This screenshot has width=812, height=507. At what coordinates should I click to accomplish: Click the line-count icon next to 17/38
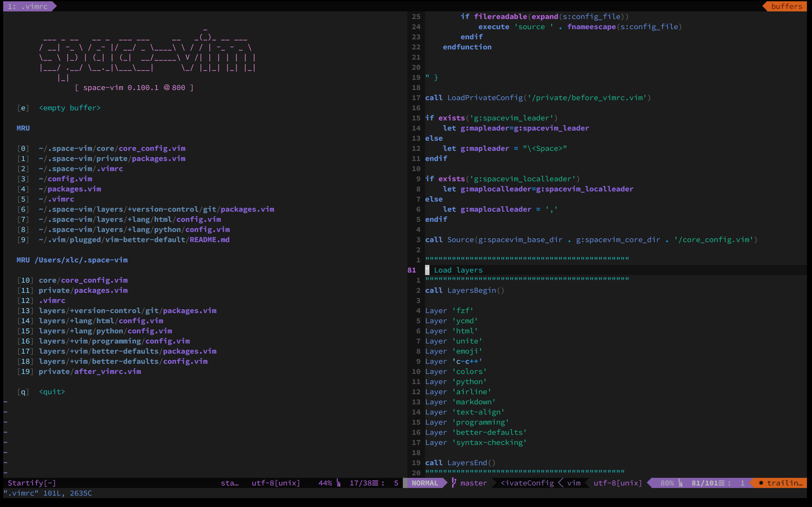[376, 483]
